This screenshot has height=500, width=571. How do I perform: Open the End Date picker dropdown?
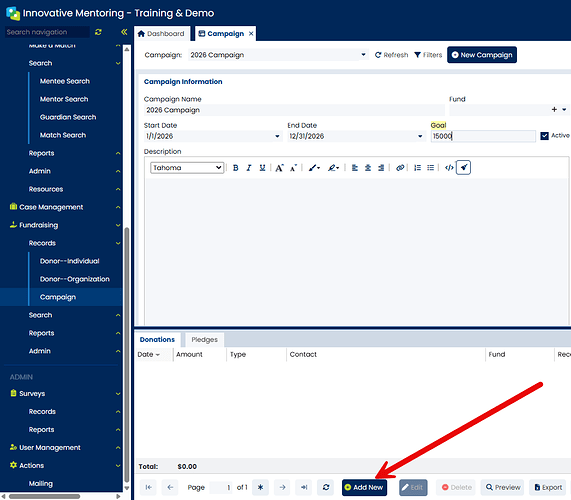point(420,136)
